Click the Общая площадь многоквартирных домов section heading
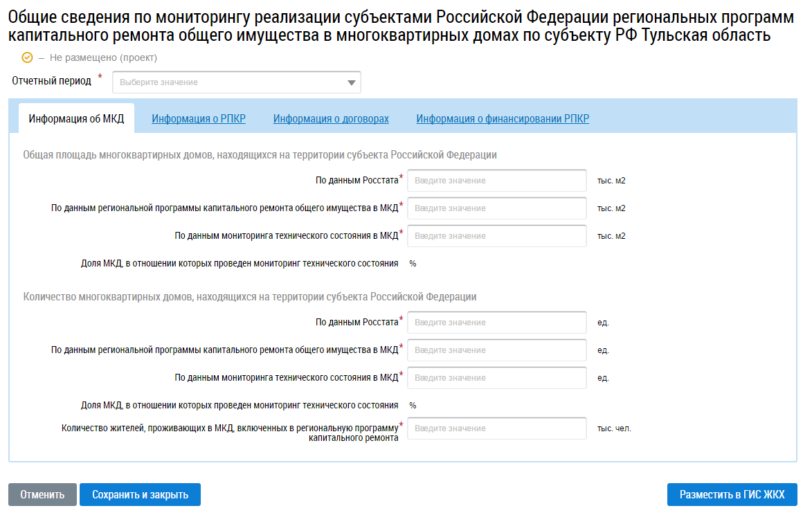 pyautogui.click(x=260, y=155)
